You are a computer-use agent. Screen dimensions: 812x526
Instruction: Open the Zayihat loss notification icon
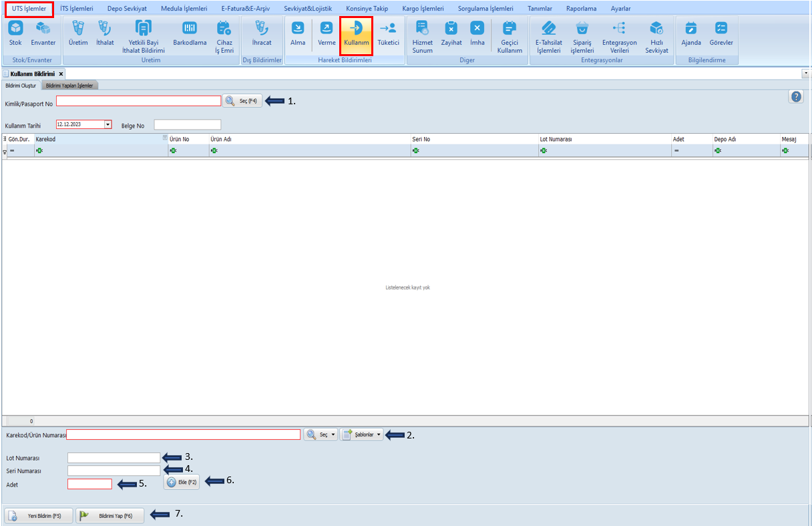tap(451, 33)
